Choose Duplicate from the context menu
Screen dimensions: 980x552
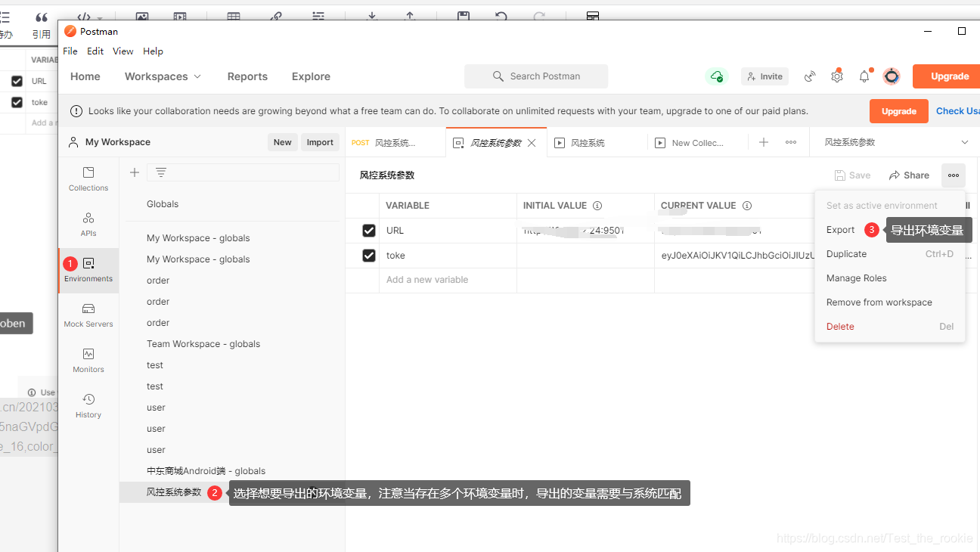(x=890, y=254)
